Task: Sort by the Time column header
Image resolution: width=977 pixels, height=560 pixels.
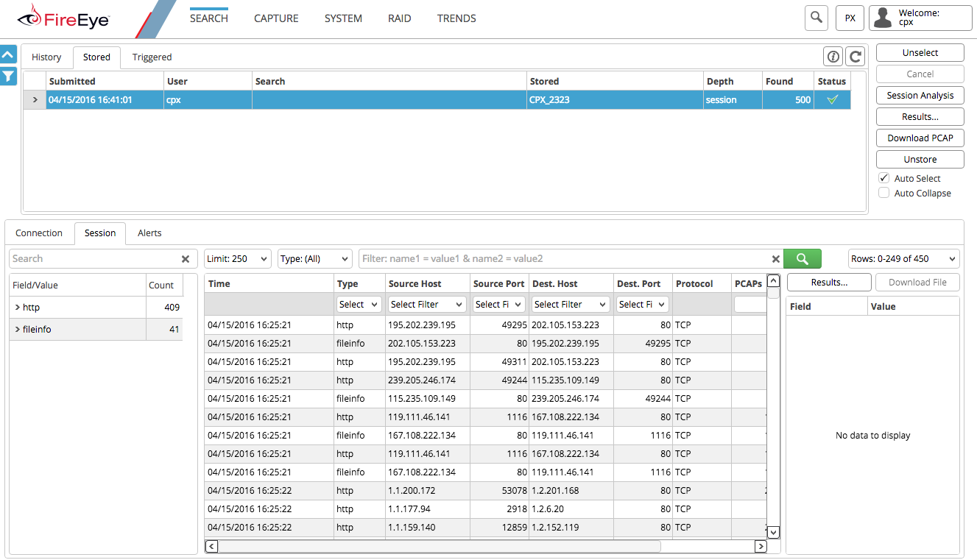Action: (269, 284)
